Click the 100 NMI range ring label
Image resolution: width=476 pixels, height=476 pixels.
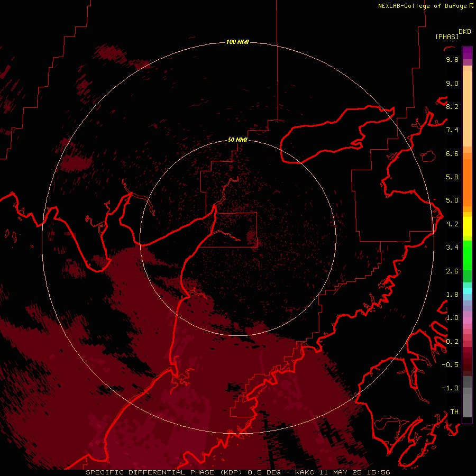(237, 42)
